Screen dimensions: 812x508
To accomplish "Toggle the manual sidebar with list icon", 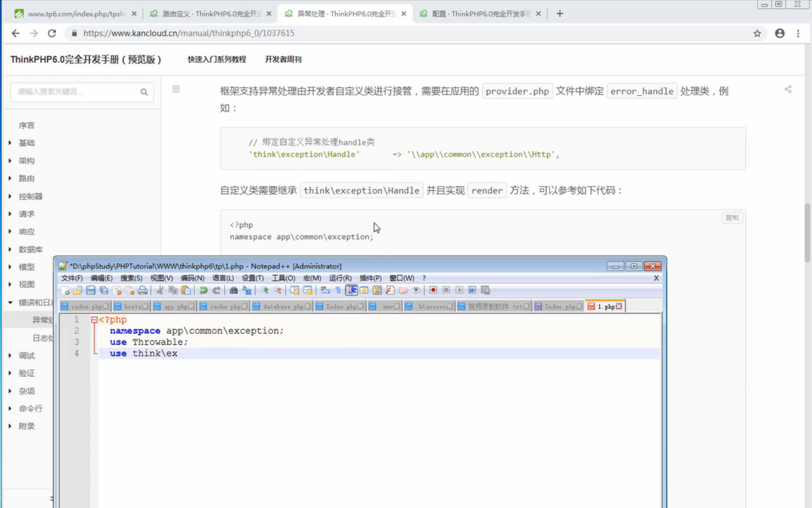I will (x=176, y=89).
